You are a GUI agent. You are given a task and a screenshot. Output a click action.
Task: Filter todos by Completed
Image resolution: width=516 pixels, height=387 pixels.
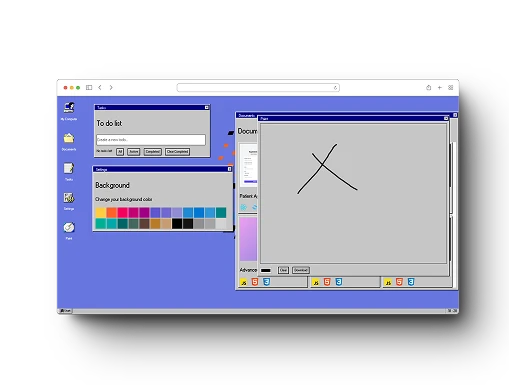pyautogui.click(x=153, y=152)
